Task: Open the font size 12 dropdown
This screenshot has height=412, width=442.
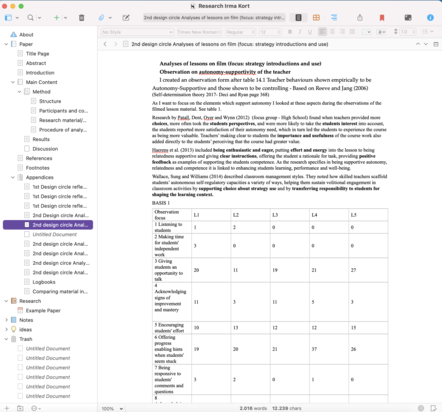Action: (x=270, y=32)
